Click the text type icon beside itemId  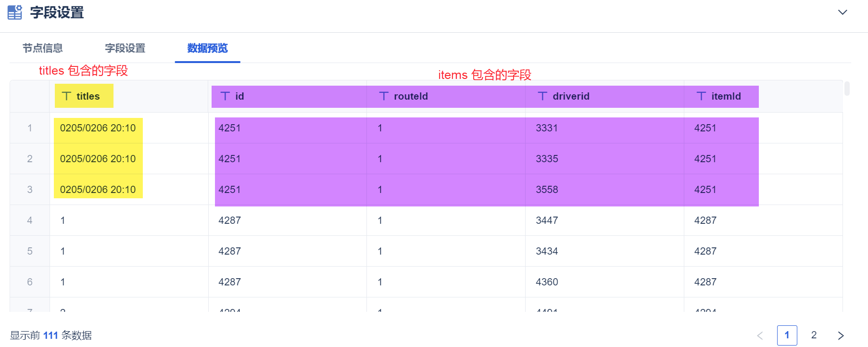click(701, 96)
